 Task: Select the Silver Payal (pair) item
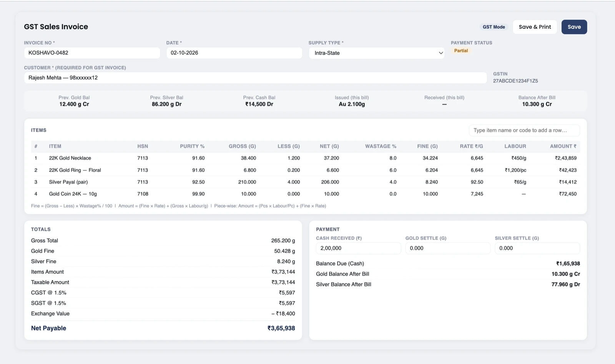[68, 182]
